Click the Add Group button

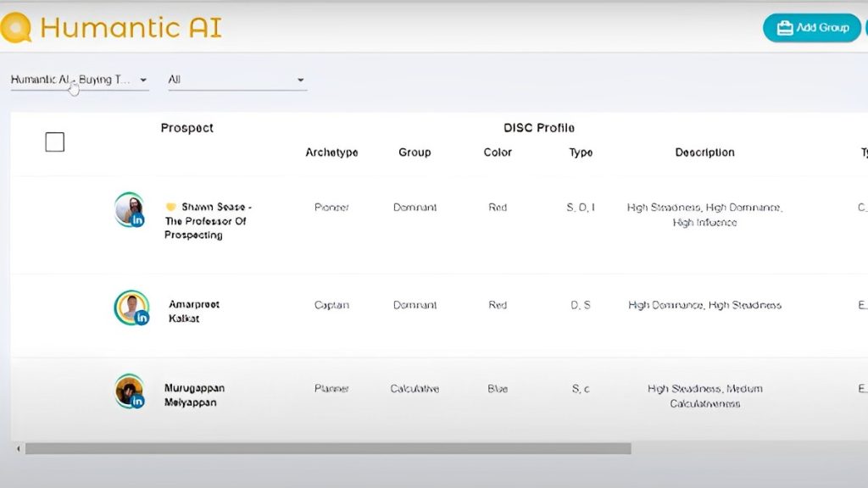click(810, 27)
